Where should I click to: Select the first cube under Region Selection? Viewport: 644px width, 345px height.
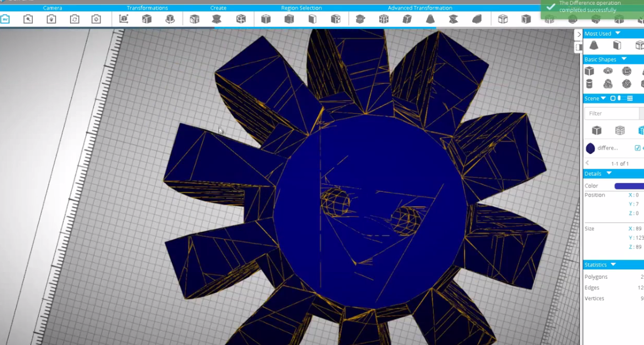[266, 19]
